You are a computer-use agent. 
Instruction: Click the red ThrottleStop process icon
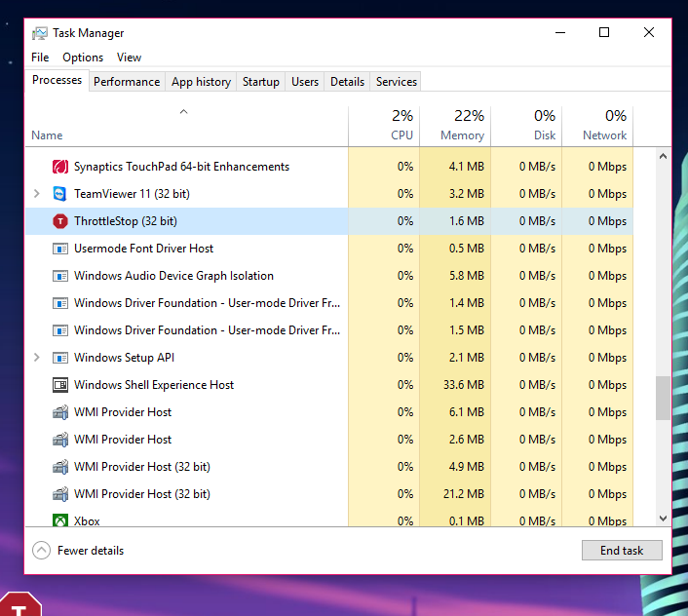point(60,221)
